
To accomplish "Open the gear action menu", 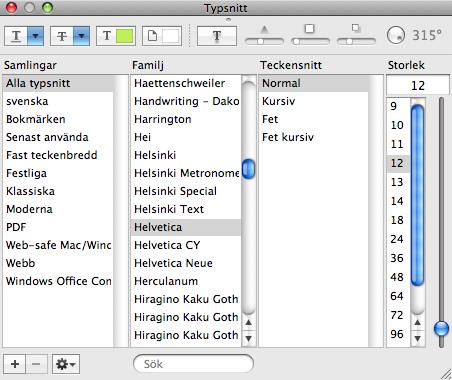I will click(66, 364).
